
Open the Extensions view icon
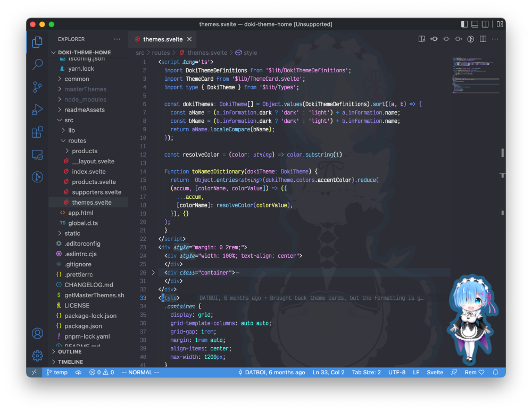37,132
